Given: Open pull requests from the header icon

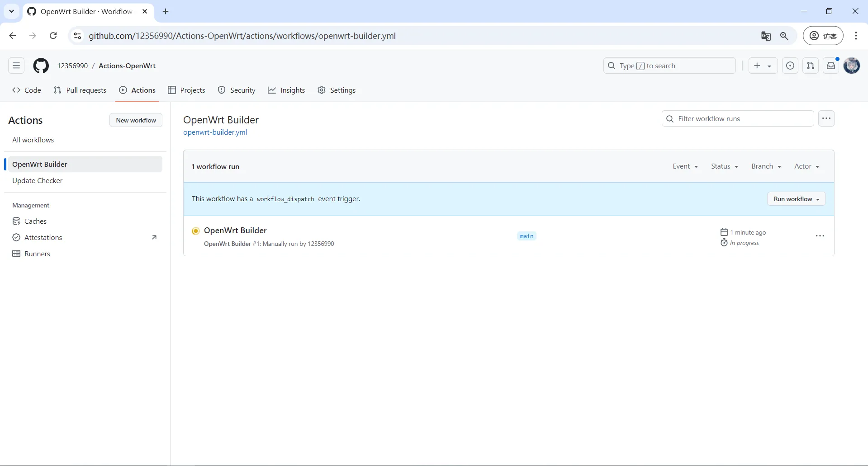Looking at the screenshot, I should [x=811, y=66].
